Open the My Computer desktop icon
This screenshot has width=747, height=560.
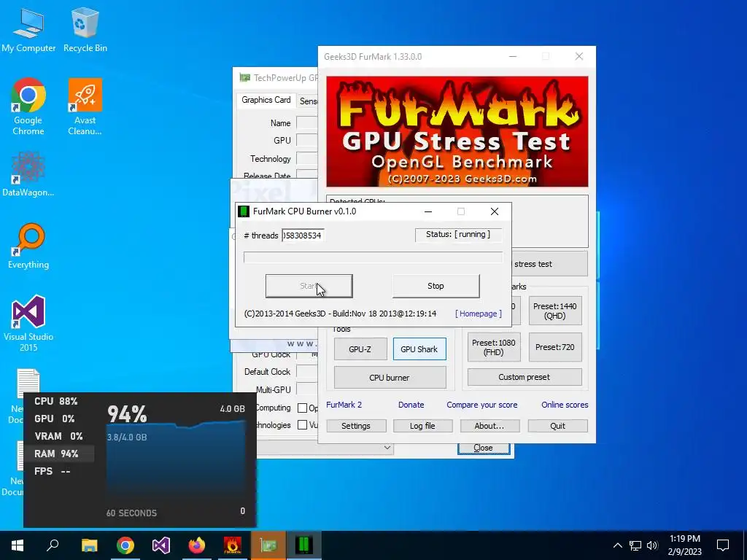28,30
